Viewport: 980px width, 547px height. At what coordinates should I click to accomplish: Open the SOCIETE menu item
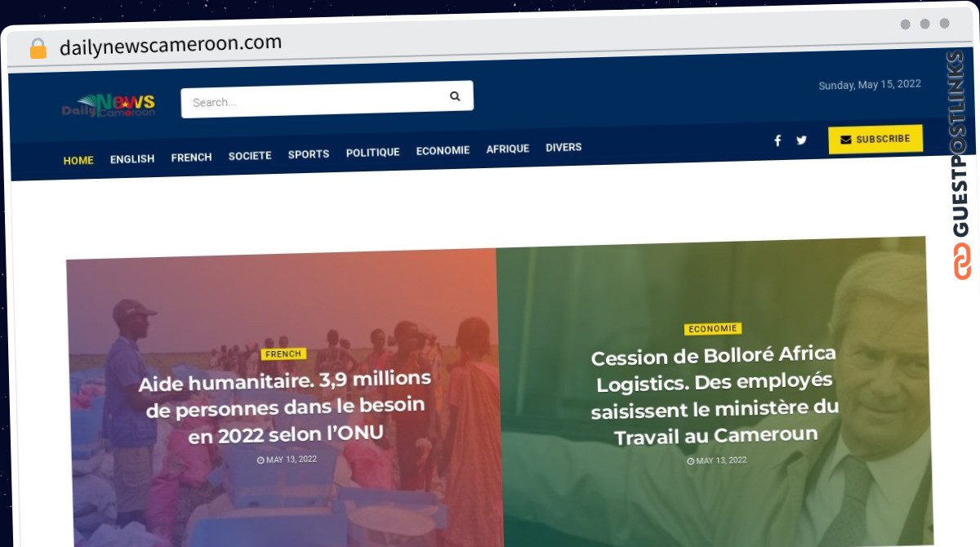tap(250, 156)
